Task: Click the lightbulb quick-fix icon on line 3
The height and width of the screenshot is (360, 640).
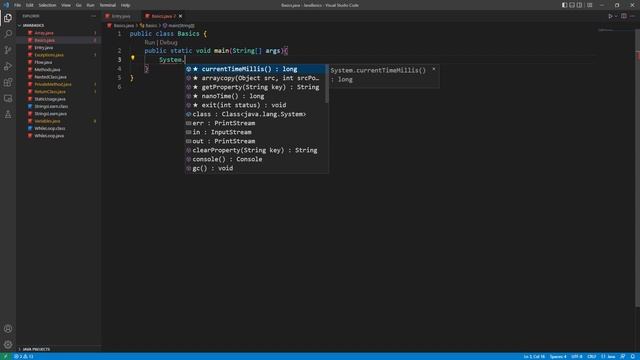Action: click(133, 58)
